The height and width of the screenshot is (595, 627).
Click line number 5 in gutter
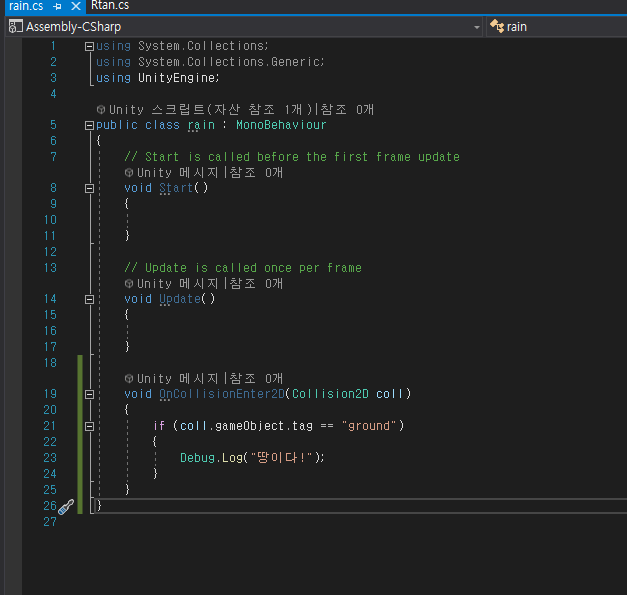click(x=53, y=125)
